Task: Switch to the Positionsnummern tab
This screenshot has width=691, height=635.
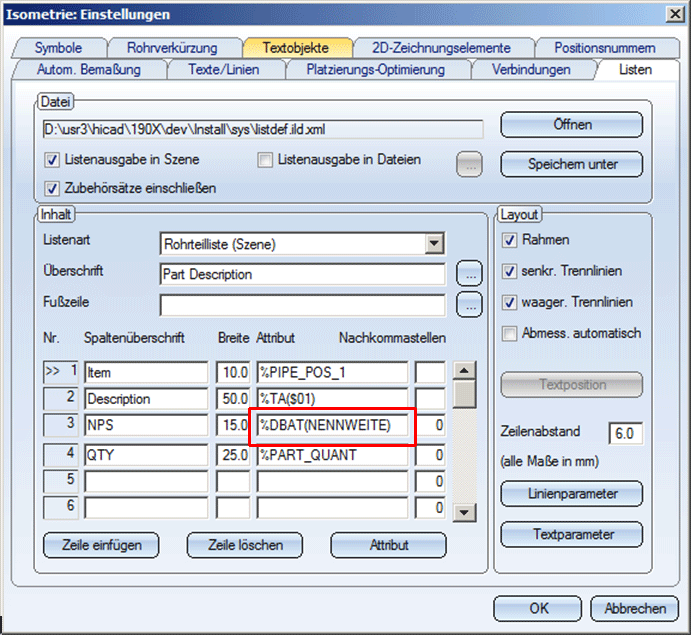Action: point(605,48)
